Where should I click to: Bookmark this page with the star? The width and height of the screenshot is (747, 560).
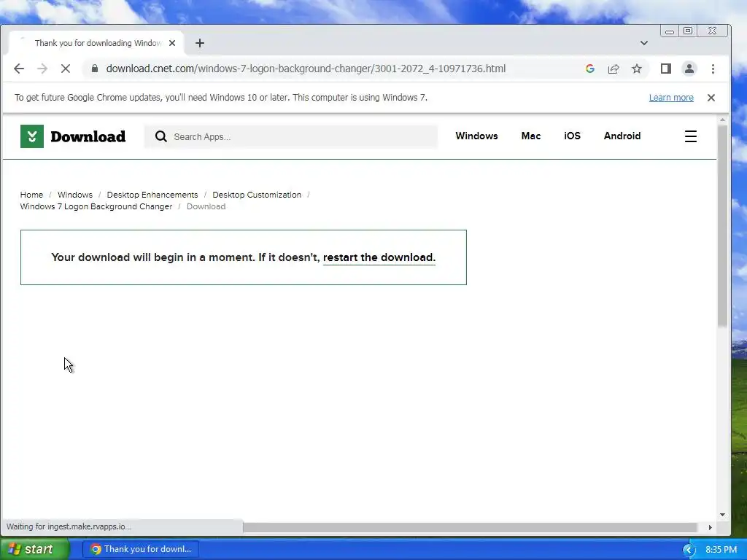click(x=636, y=69)
